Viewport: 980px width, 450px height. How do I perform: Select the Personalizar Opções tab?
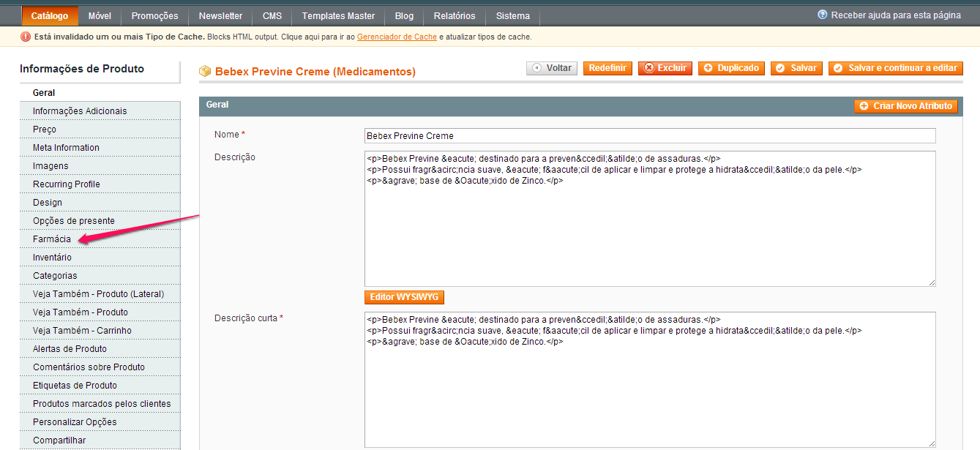pos(100,422)
